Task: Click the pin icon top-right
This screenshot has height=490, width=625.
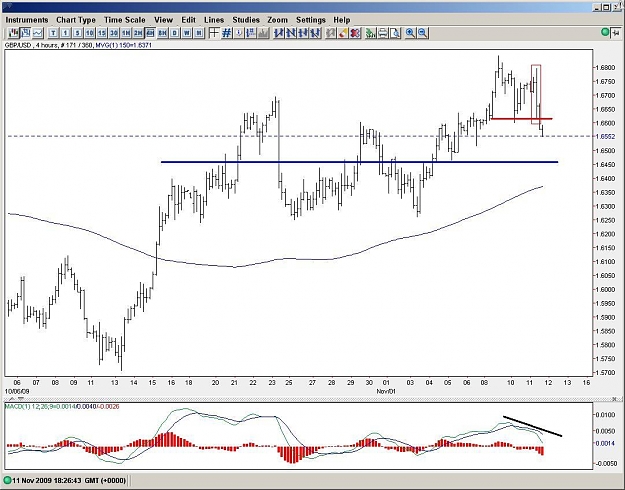Action: [x=617, y=33]
